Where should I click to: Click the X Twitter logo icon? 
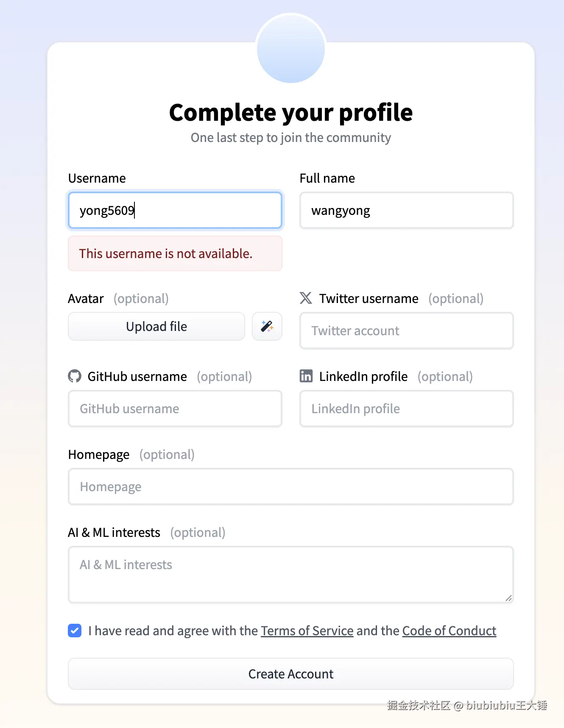(306, 298)
